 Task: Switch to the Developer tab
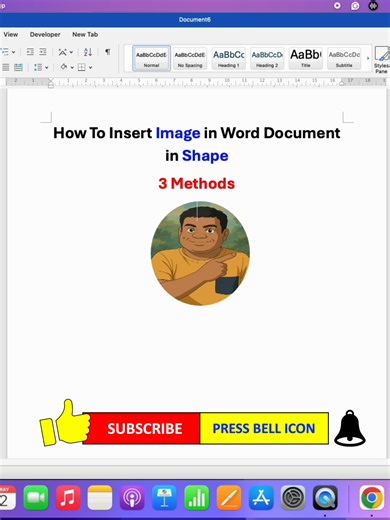[45, 34]
